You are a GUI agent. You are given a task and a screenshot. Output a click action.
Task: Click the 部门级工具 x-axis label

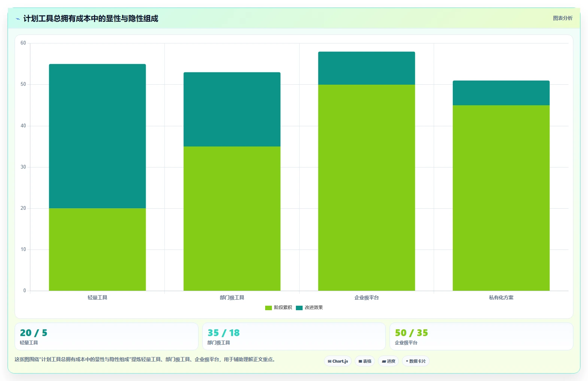pos(232,297)
